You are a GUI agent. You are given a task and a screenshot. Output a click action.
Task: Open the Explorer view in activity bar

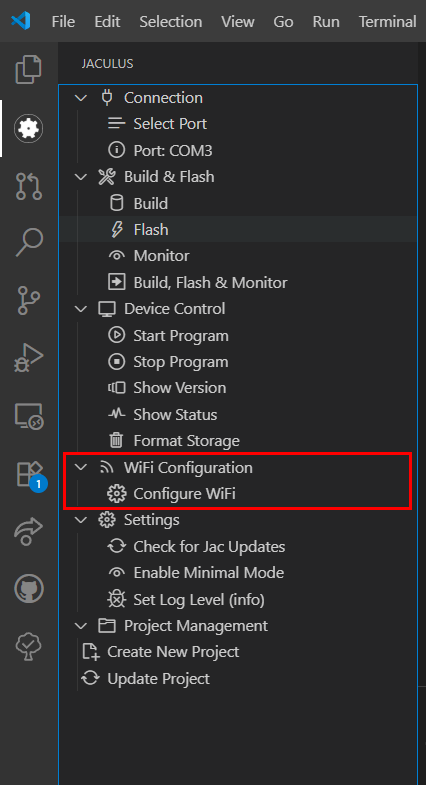coord(29,69)
